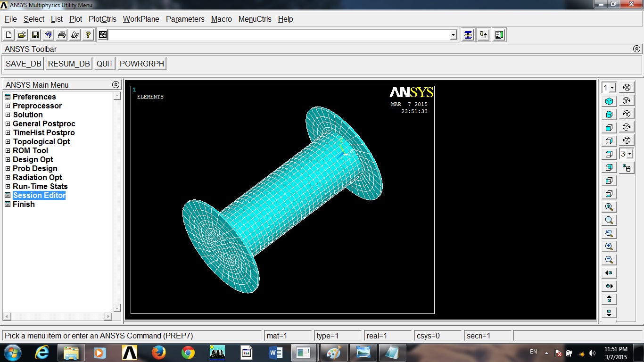Open the active window number dropdown
644x362 pixels.
(x=612, y=88)
